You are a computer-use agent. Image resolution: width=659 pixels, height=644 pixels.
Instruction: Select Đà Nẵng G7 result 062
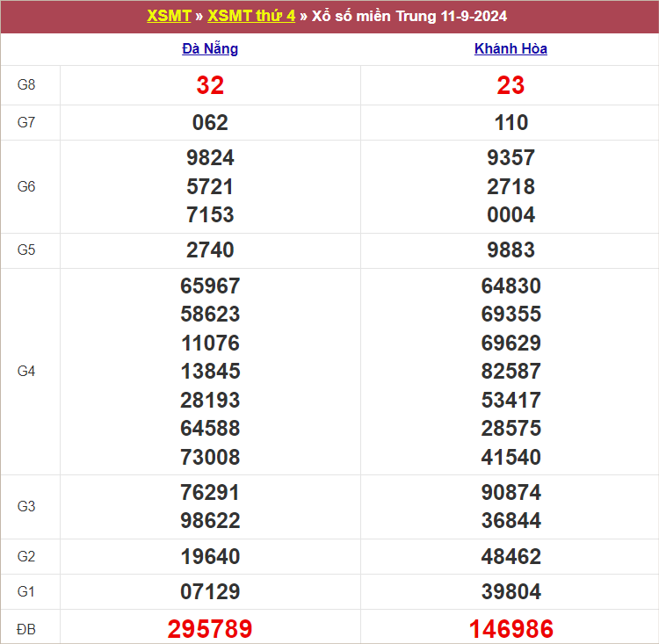click(210, 123)
